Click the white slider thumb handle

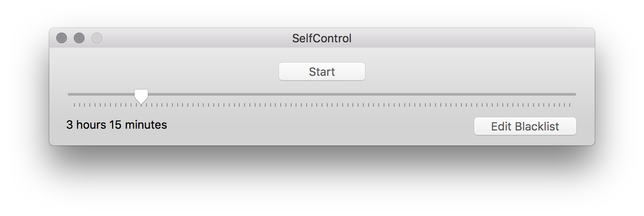(141, 96)
